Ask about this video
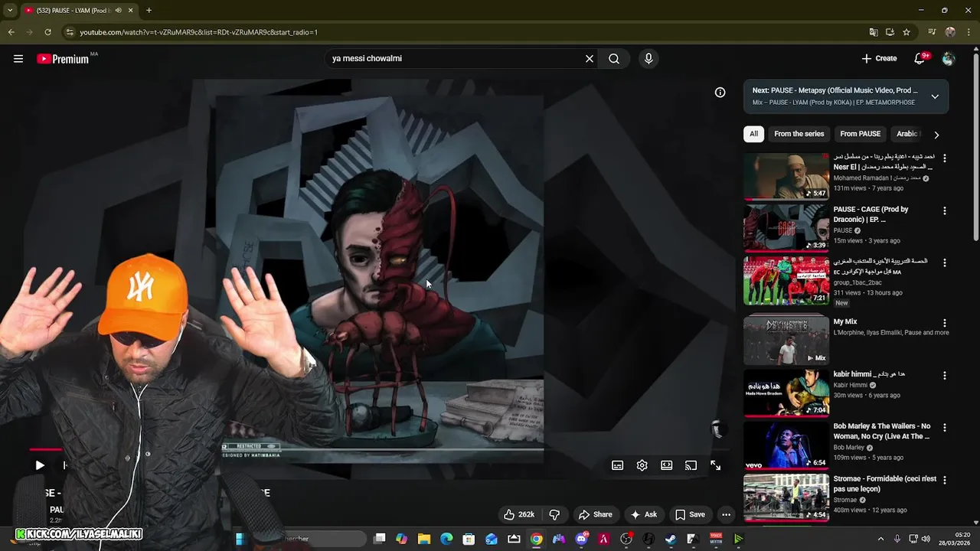 click(643, 514)
